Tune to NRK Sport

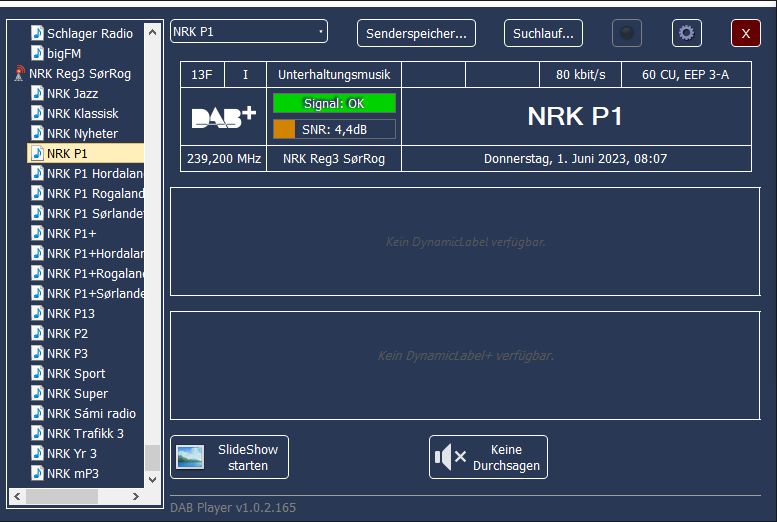click(x=76, y=374)
